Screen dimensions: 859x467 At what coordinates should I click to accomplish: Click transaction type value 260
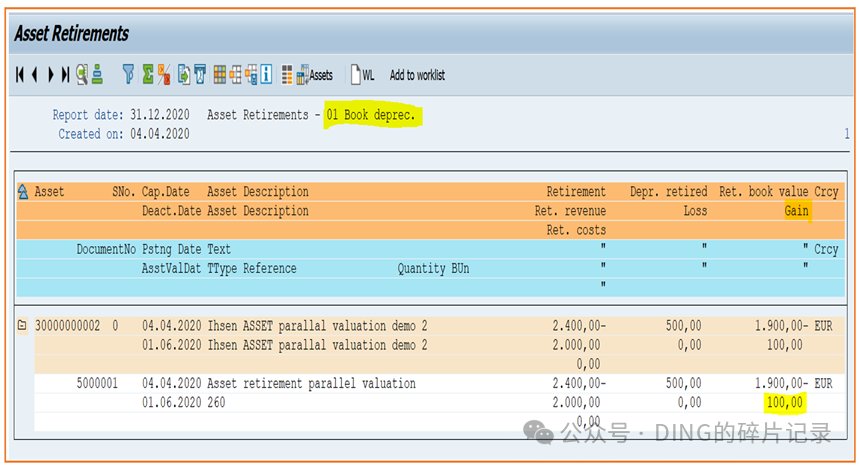216,402
